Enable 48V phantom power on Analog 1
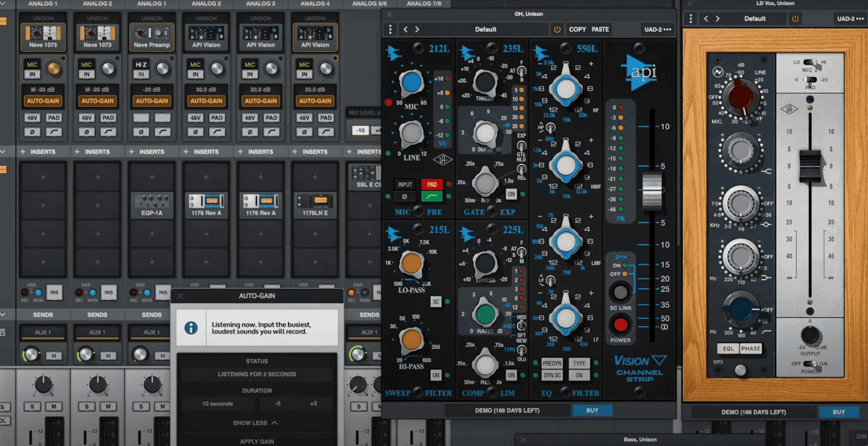This screenshot has width=868, height=446. tap(32, 118)
